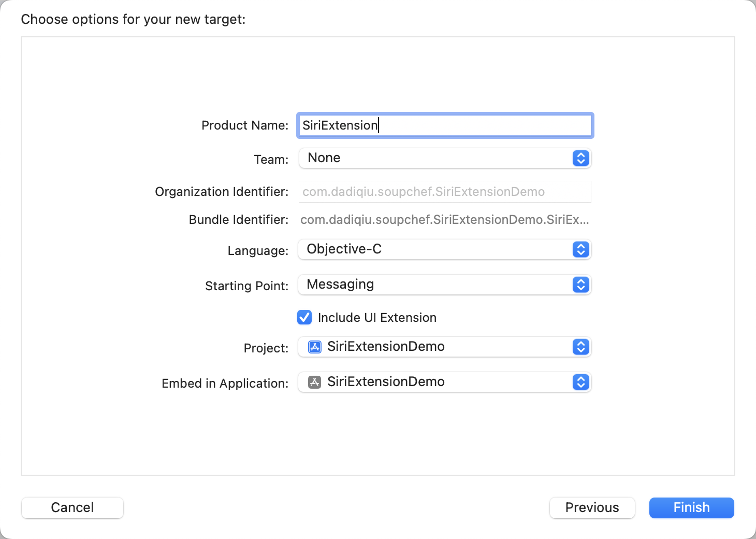Screen dimensions: 756x539
Task: Click the Language popup arrows icon
Action: [x=581, y=249]
